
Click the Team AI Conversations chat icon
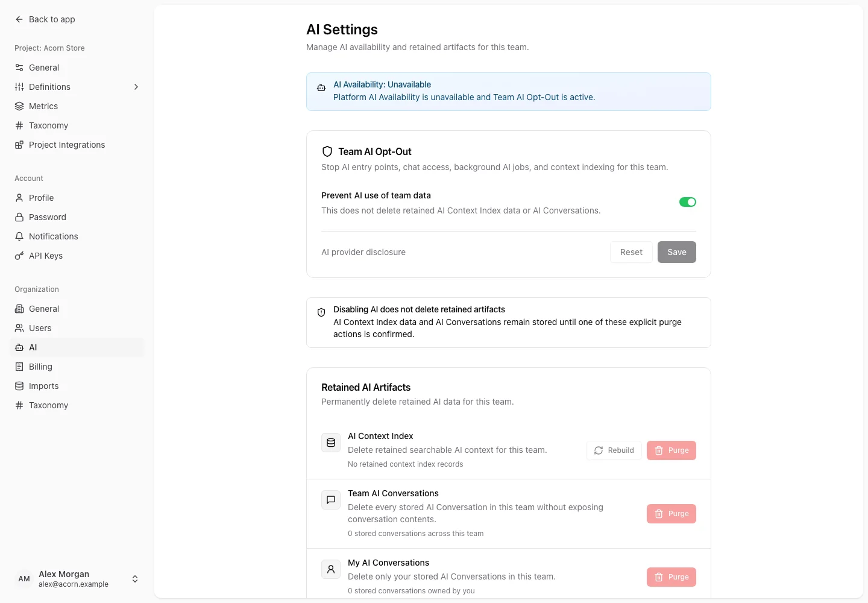[x=331, y=500]
